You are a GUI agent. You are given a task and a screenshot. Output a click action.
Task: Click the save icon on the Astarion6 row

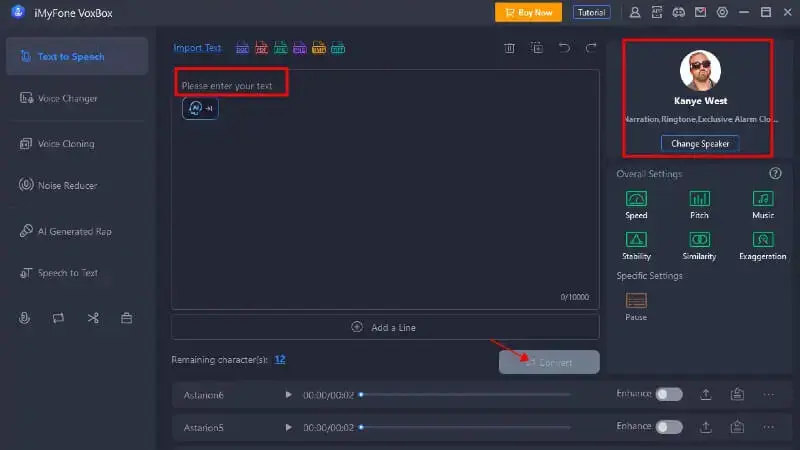[x=737, y=394]
